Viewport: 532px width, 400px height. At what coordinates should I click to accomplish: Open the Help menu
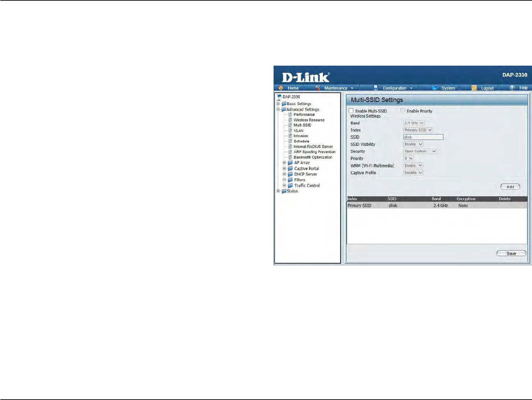523,88
